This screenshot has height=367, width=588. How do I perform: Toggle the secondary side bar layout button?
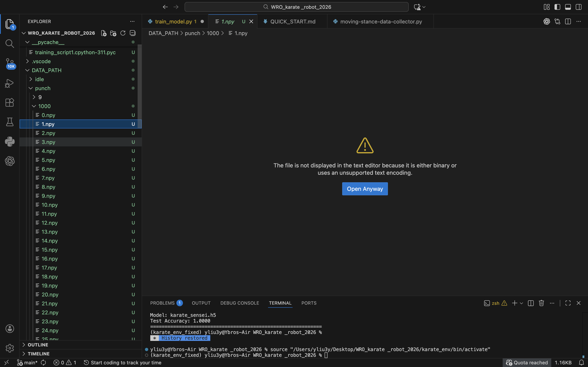(x=579, y=7)
